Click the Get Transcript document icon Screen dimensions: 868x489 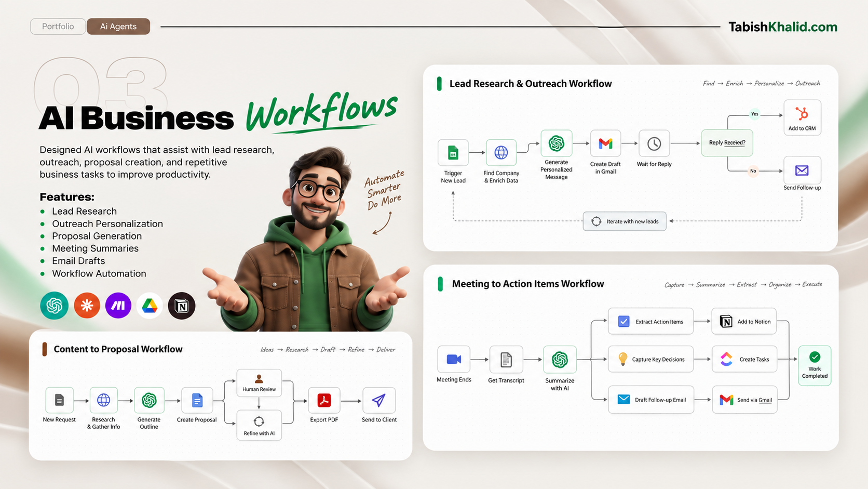[506, 360]
